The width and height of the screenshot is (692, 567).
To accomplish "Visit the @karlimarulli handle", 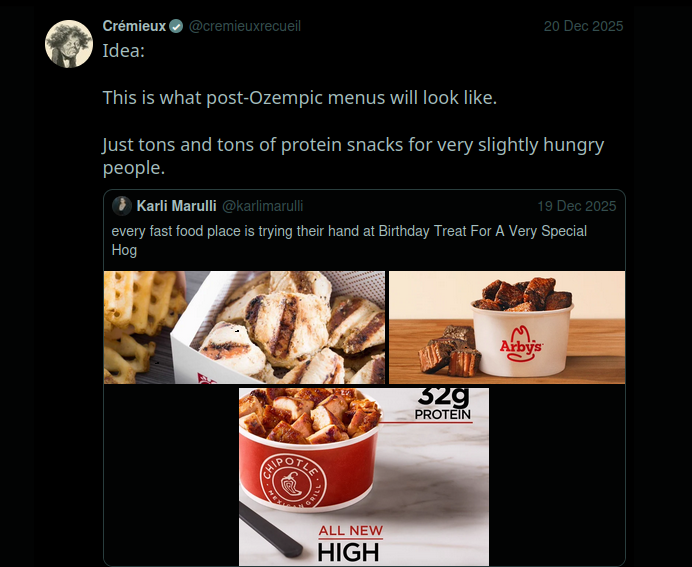I will tap(262, 206).
